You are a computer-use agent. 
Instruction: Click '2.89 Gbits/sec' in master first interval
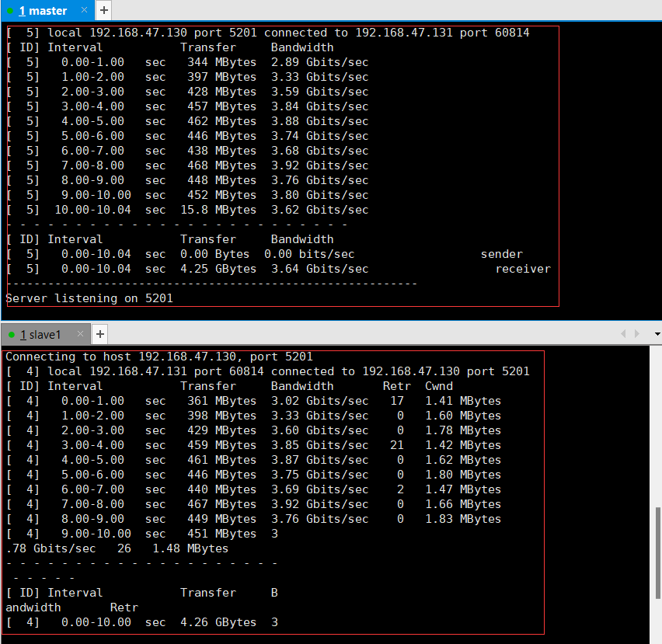click(319, 62)
